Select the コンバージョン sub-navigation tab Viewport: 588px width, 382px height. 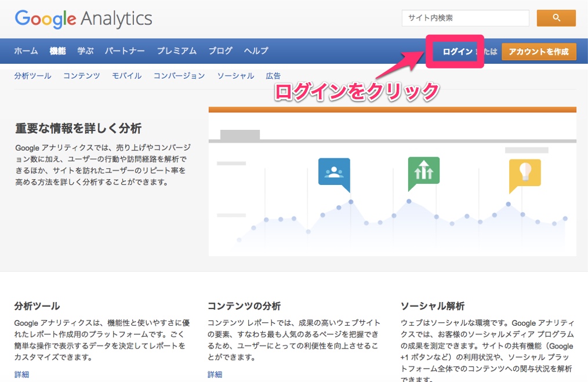(179, 76)
